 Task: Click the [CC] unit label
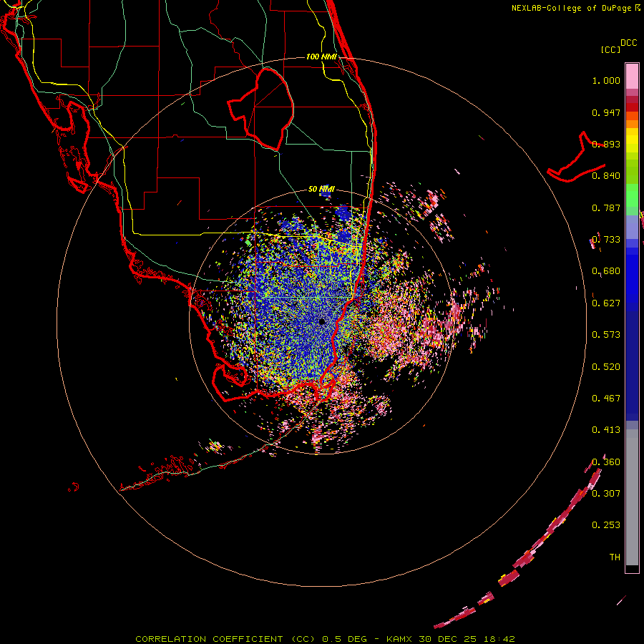pyautogui.click(x=610, y=49)
